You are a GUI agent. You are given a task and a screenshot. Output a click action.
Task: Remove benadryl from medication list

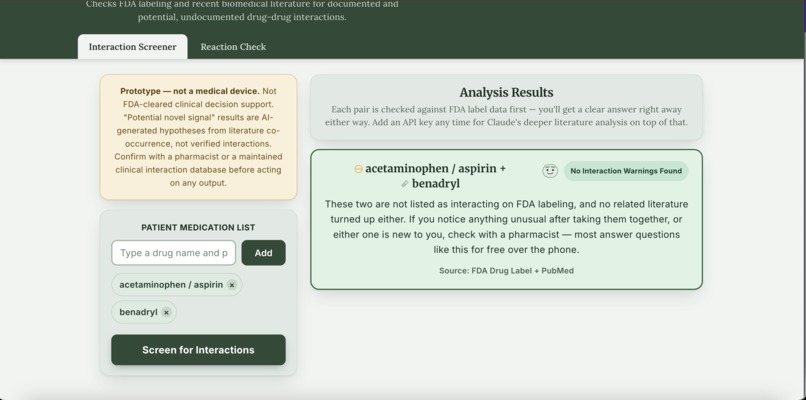click(166, 312)
